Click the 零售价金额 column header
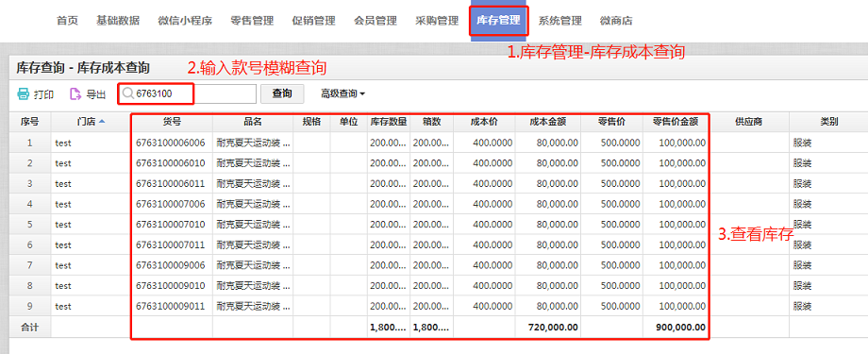Image resolution: width=868 pixels, height=354 pixels. (676, 123)
